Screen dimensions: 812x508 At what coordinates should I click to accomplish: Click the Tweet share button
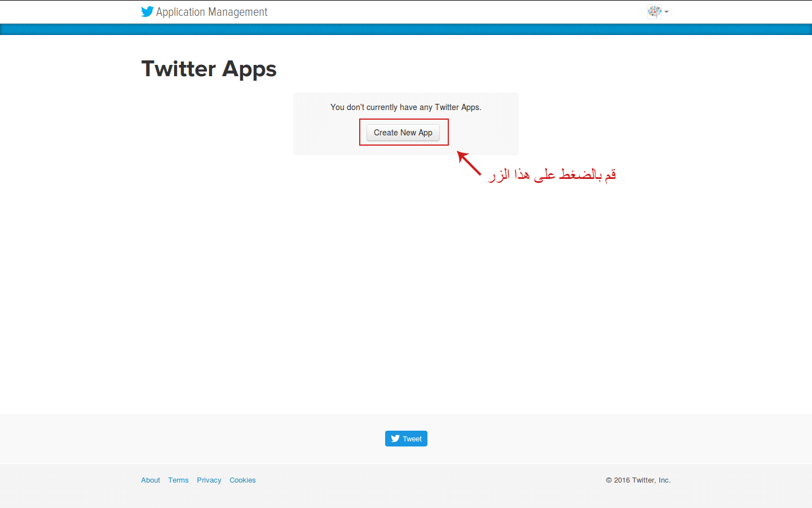[x=406, y=439]
